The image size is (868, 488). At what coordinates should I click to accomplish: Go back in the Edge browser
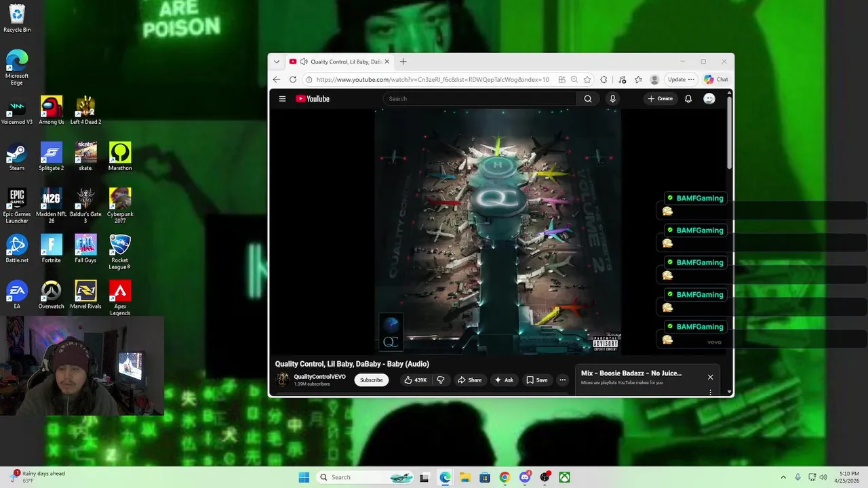[x=277, y=79]
